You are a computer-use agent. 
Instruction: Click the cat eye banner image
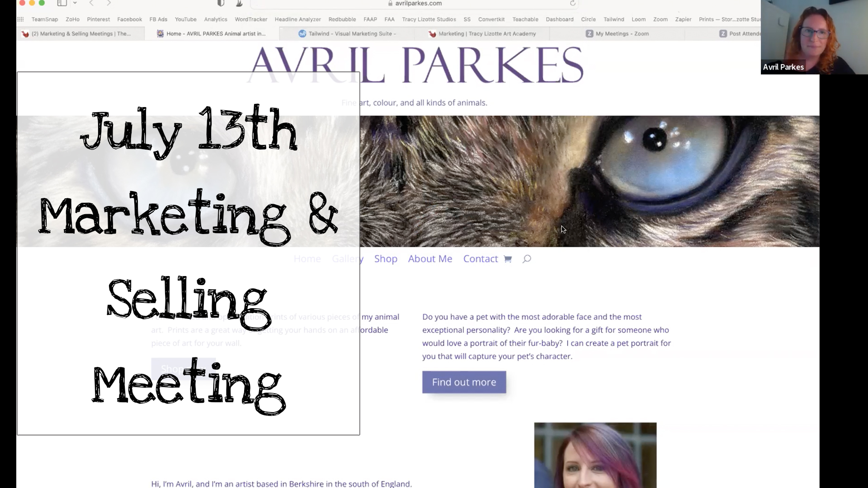[590, 181]
